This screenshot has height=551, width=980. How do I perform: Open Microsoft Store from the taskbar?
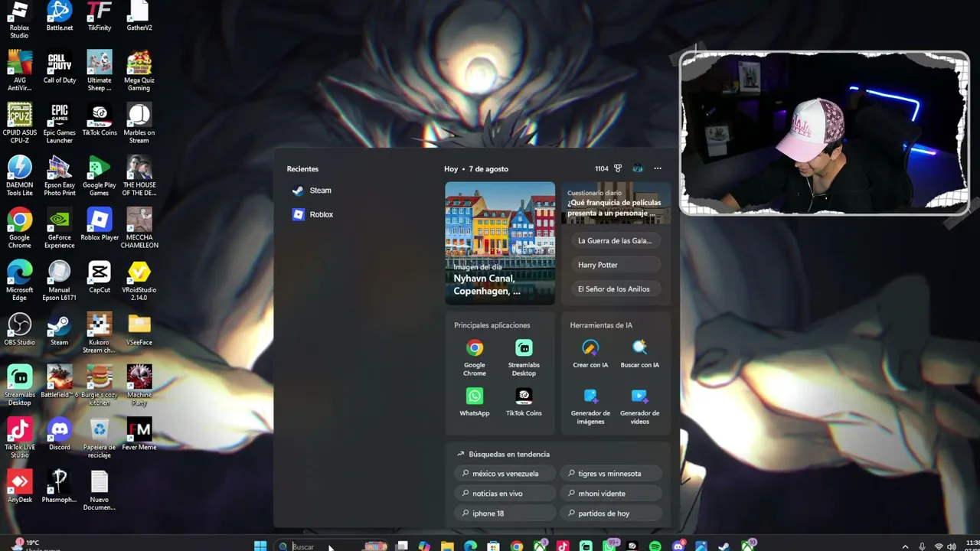point(494,546)
